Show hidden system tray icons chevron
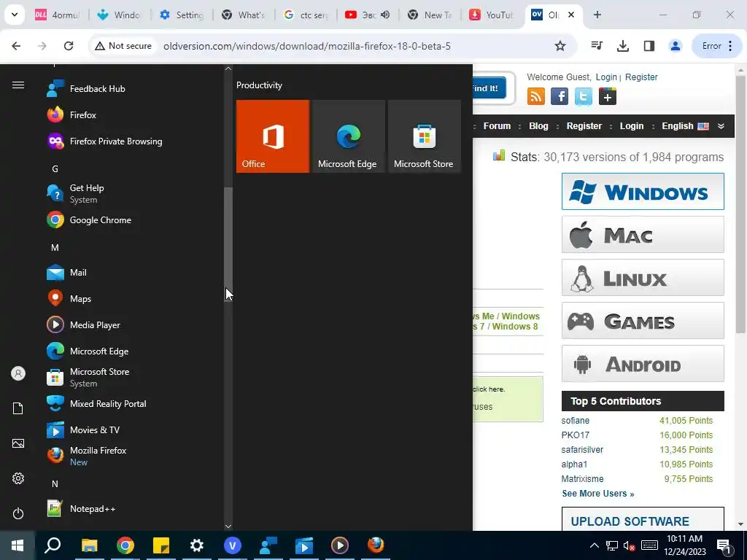Viewport: 747px width, 560px height. coord(595,545)
